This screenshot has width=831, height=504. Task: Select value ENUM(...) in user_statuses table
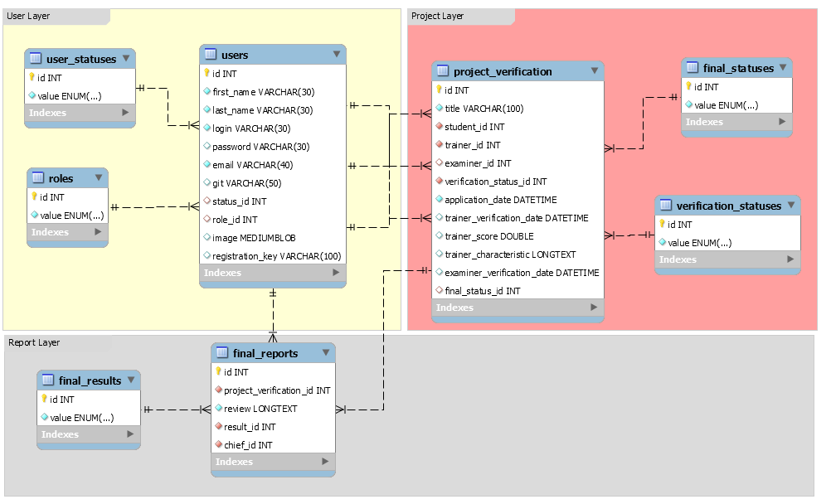[80, 95]
